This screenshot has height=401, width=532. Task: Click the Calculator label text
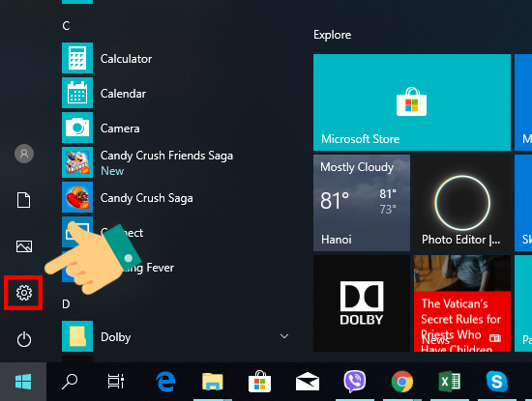126,59
